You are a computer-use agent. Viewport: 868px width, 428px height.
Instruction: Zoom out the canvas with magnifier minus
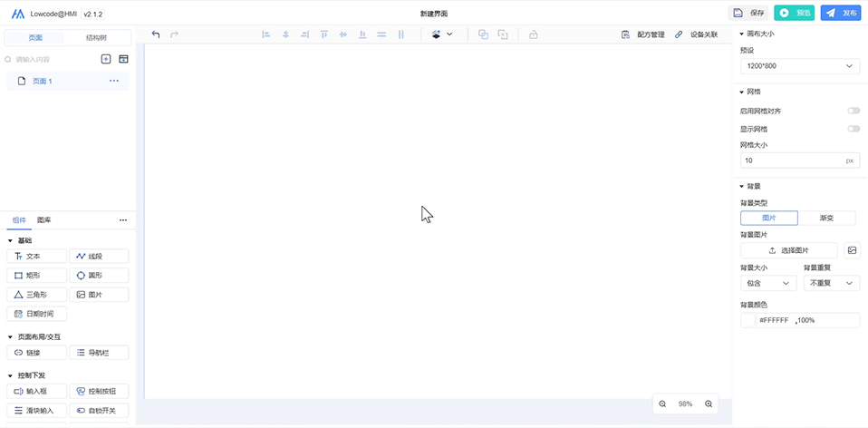tap(662, 404)
